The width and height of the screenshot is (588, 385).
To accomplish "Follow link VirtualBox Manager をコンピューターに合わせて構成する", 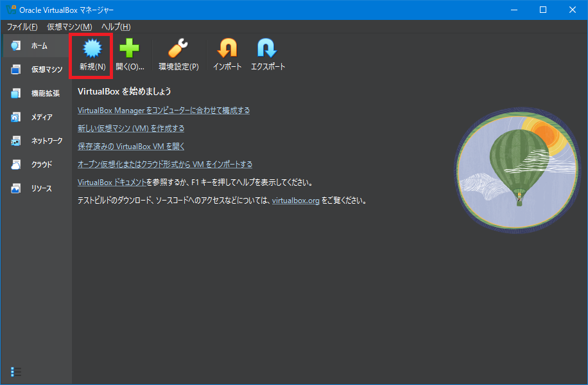I will (x=164, y=111).
